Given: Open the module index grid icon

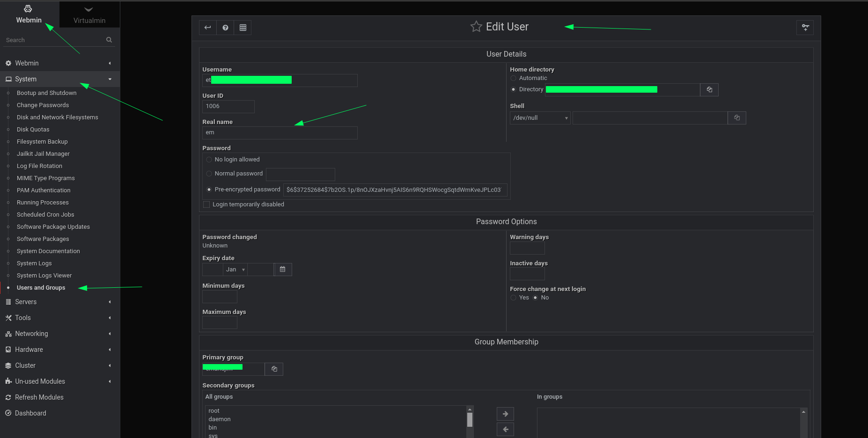Looking at the screenshot, I should pos(243,28).
